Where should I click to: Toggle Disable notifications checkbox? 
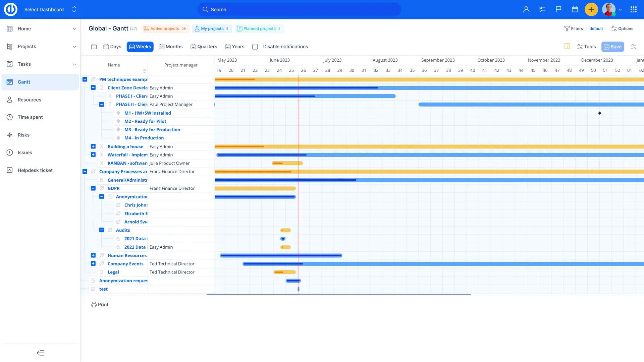click(x=255, y=47)
